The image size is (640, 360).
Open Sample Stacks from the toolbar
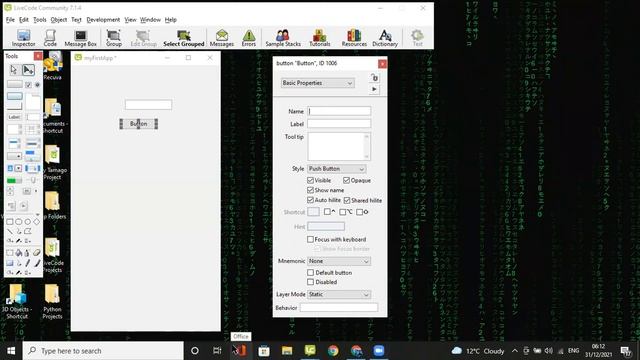point(283,38)
